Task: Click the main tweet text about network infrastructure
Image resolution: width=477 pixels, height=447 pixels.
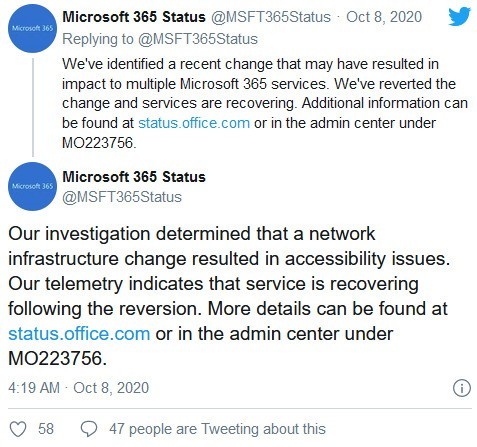Action: click(229, 296)
